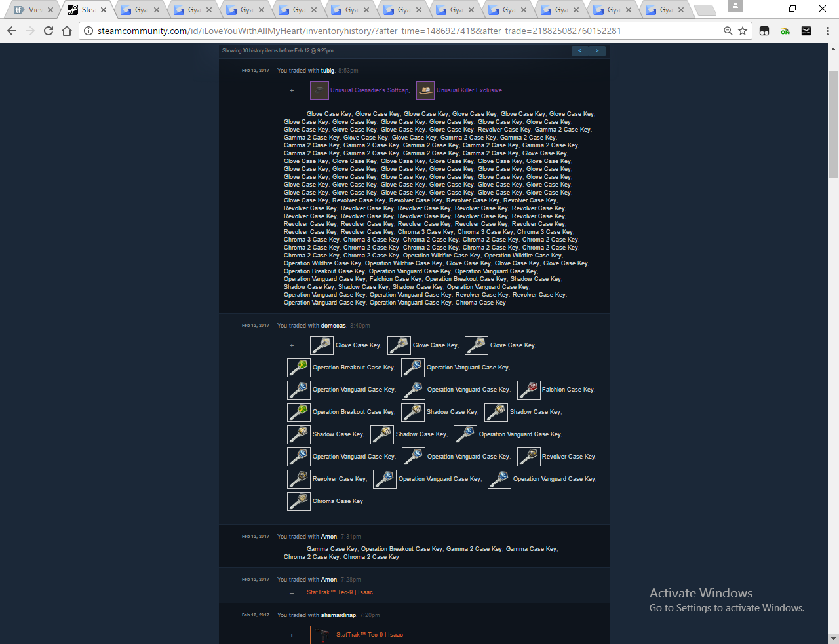
Task: Click the Falchion Case Key item icon
Action: click(529, 390)
